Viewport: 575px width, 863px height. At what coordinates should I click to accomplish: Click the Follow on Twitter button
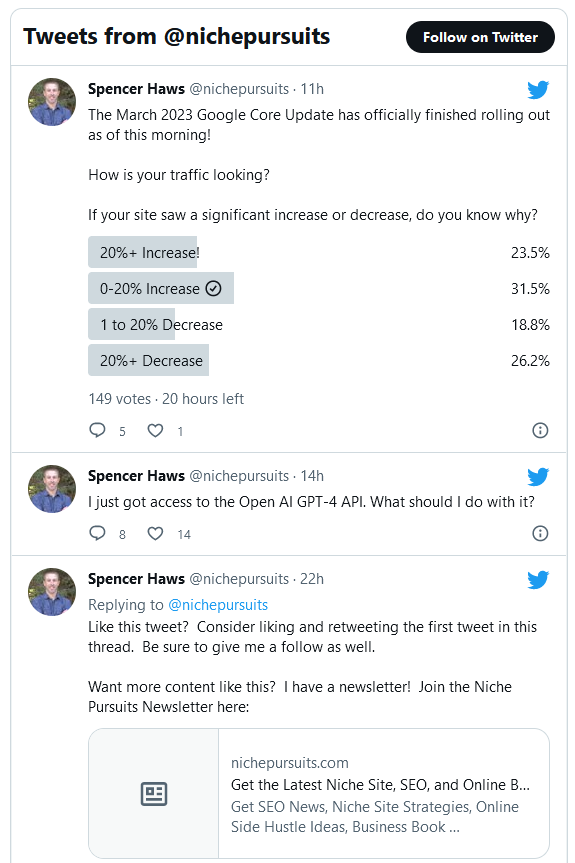coord(480,37)
